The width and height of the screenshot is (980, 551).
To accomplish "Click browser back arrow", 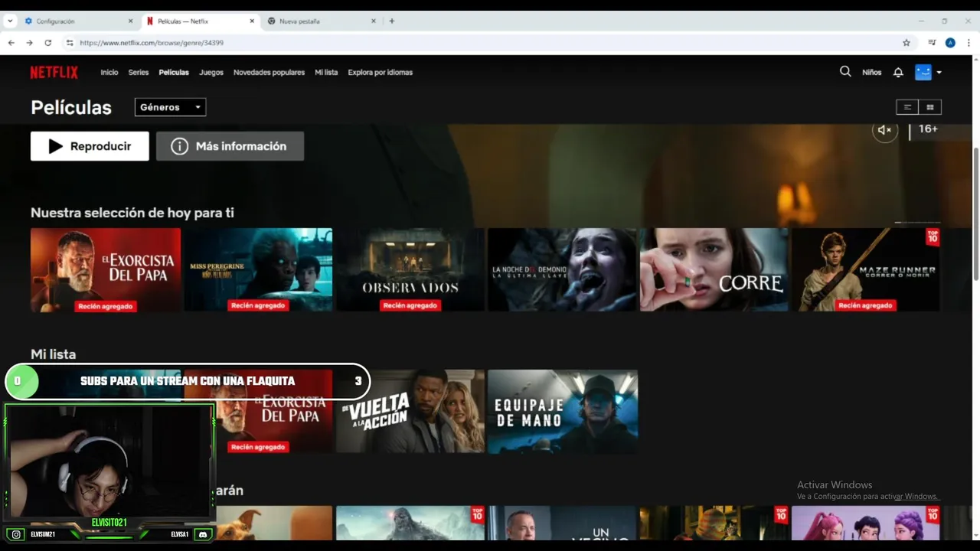I will [x=11, y=43].
